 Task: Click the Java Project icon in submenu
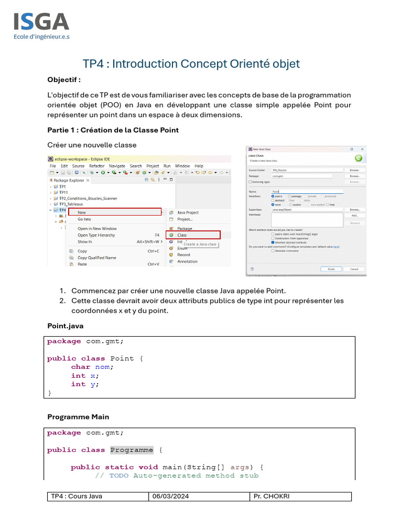(171, 212)
